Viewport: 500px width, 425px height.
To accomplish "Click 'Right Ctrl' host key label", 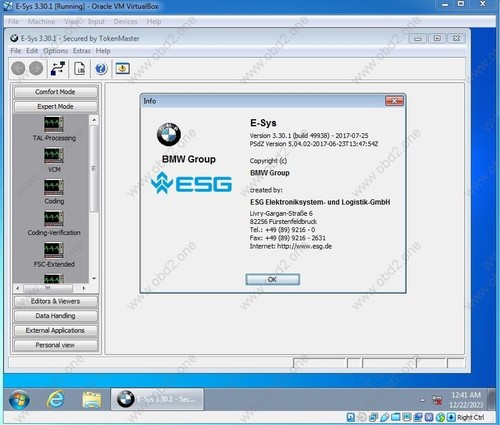I will (x=470, y=417).
